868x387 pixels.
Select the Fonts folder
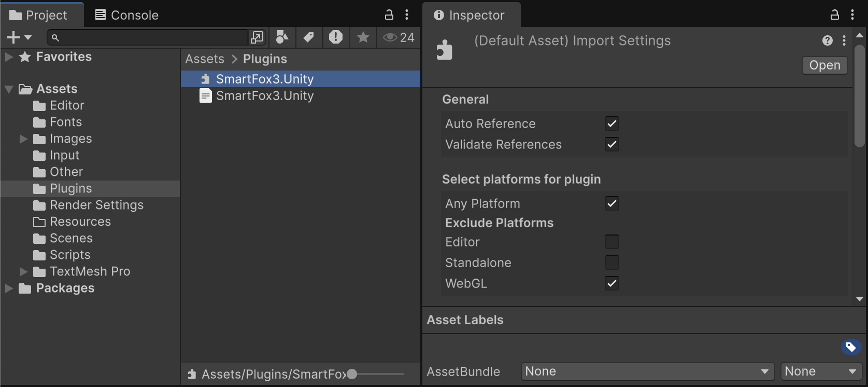[x=58, y=122]
